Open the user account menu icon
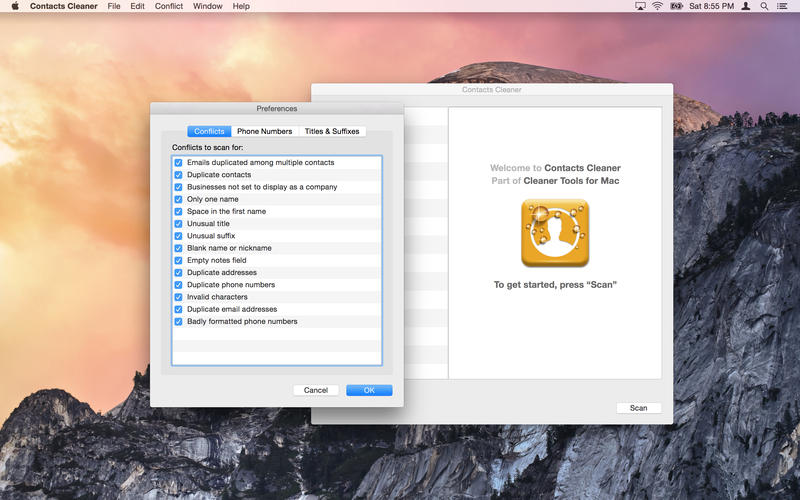Screen dimensions: 800x500 coord(745,6)
